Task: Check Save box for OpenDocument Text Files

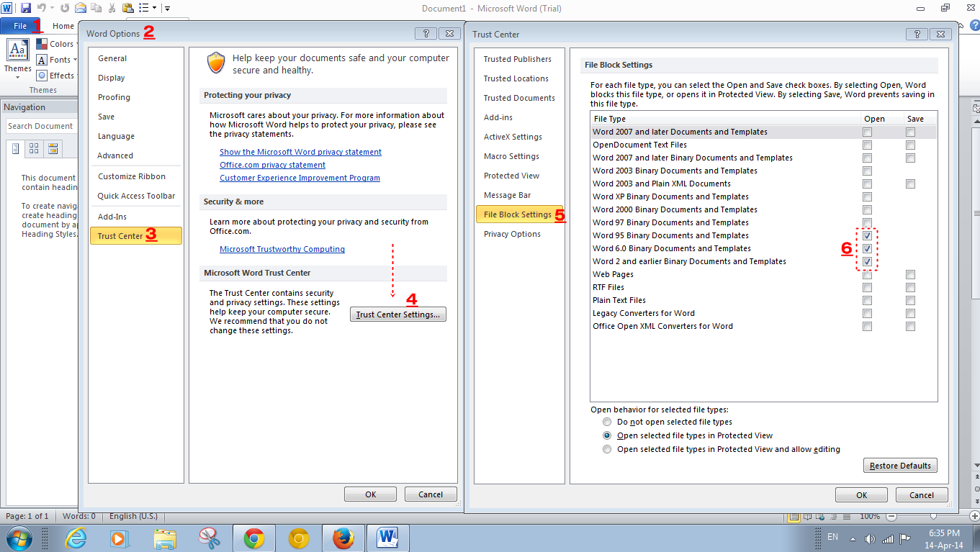Action: coord(911,145)
